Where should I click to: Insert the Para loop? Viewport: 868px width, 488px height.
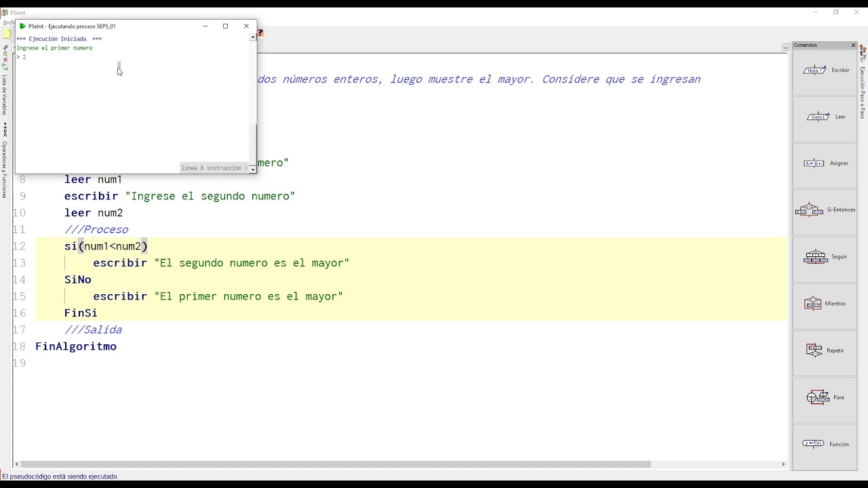(x=825, y=397)
